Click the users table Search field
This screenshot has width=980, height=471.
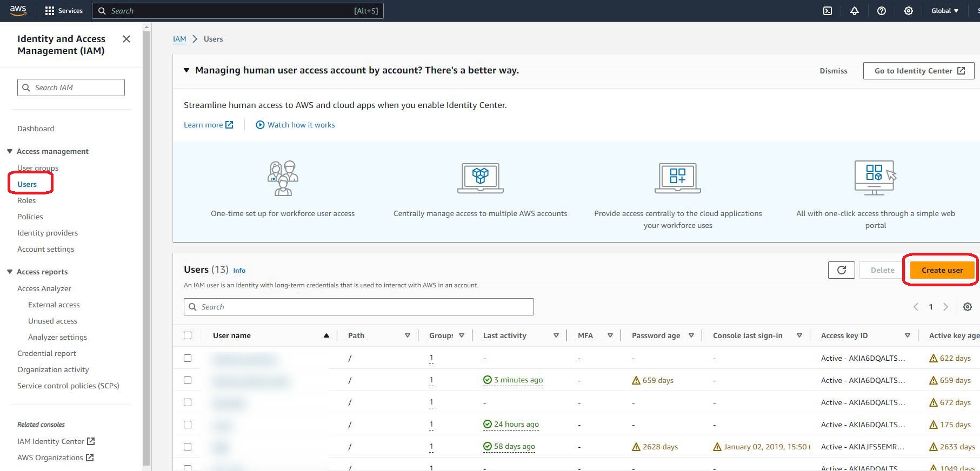pyautogui.click(x=359, y=307)
